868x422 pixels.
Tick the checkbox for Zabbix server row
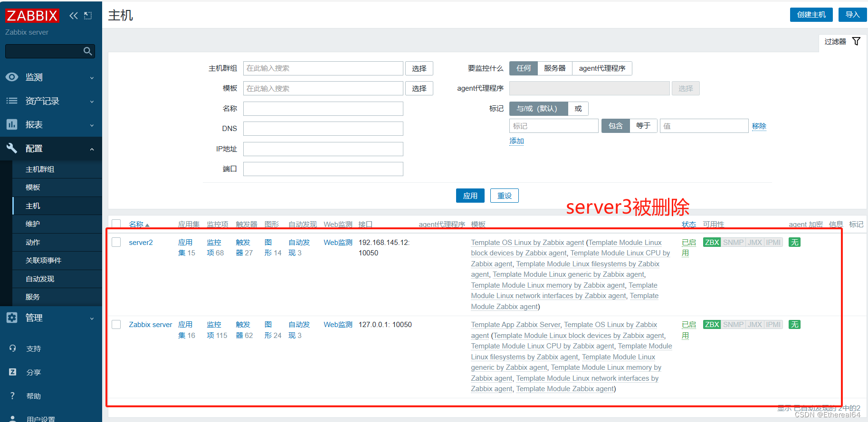click(116, 325)
